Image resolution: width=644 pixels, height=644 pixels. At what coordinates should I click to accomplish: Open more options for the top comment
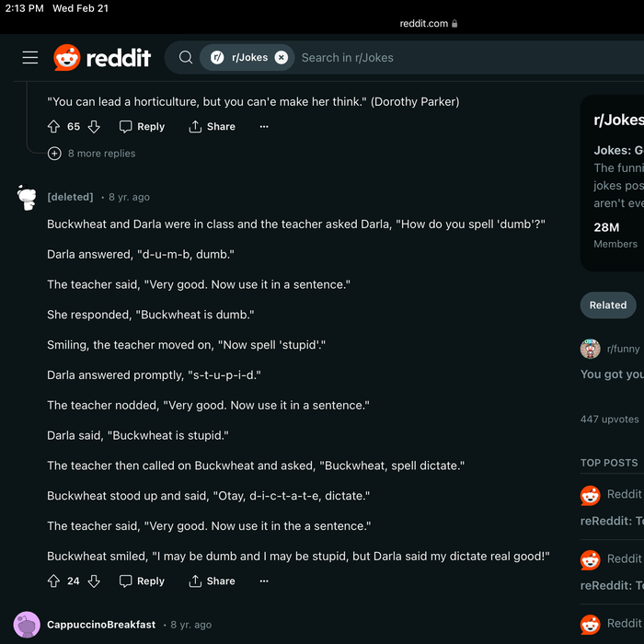[264, 127]
